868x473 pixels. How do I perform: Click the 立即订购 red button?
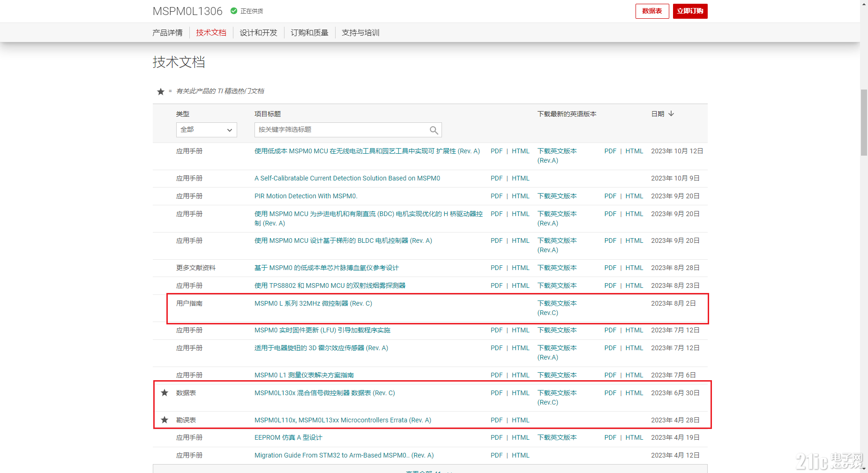pos(690,11)
